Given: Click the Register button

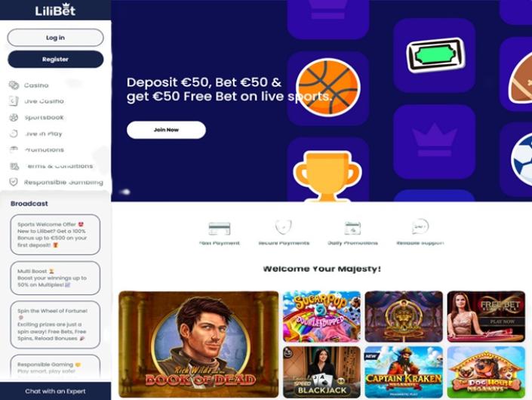Looking at the screenshot, I should point(55,60).
